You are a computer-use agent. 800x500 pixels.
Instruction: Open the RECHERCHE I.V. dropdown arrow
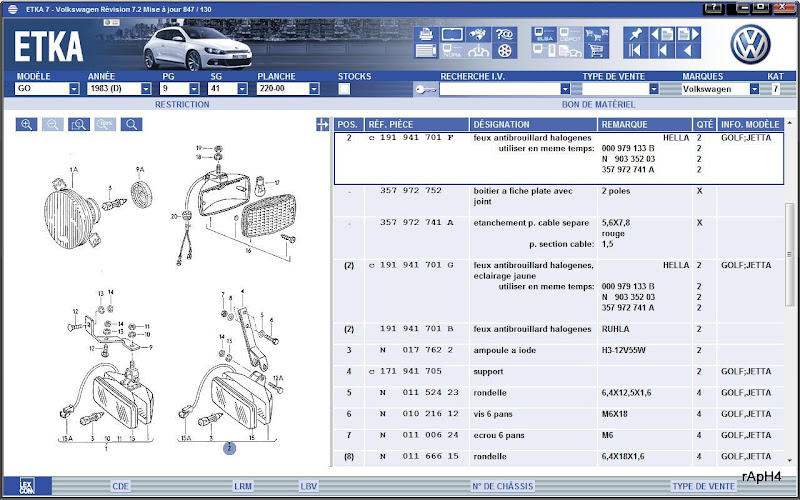pos(565,89)
